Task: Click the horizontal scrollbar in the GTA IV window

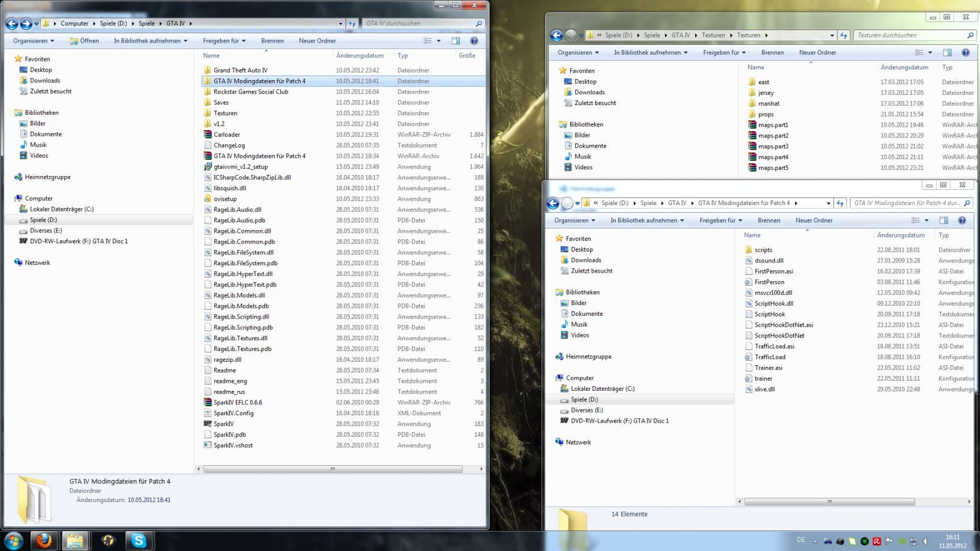Action: [333, 469]
